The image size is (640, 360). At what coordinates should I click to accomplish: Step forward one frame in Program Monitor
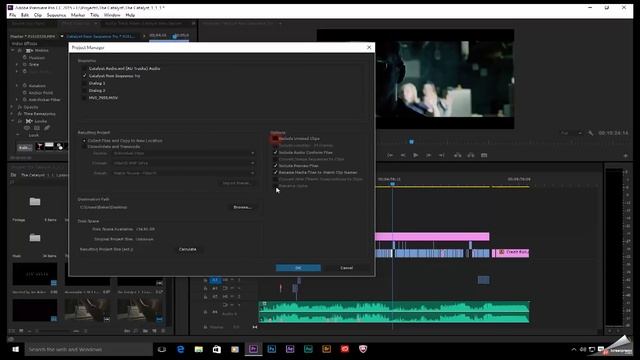[x=429, y=155]
